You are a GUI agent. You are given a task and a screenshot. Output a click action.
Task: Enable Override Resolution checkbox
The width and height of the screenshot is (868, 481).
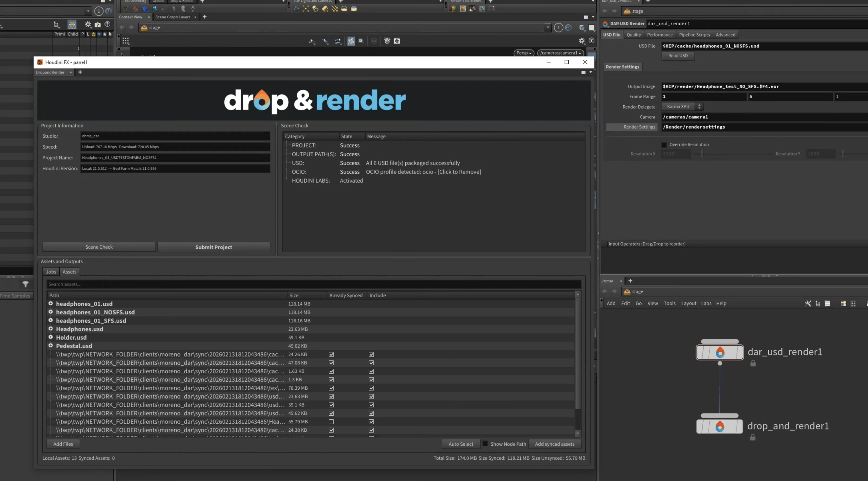coord(664,145)
